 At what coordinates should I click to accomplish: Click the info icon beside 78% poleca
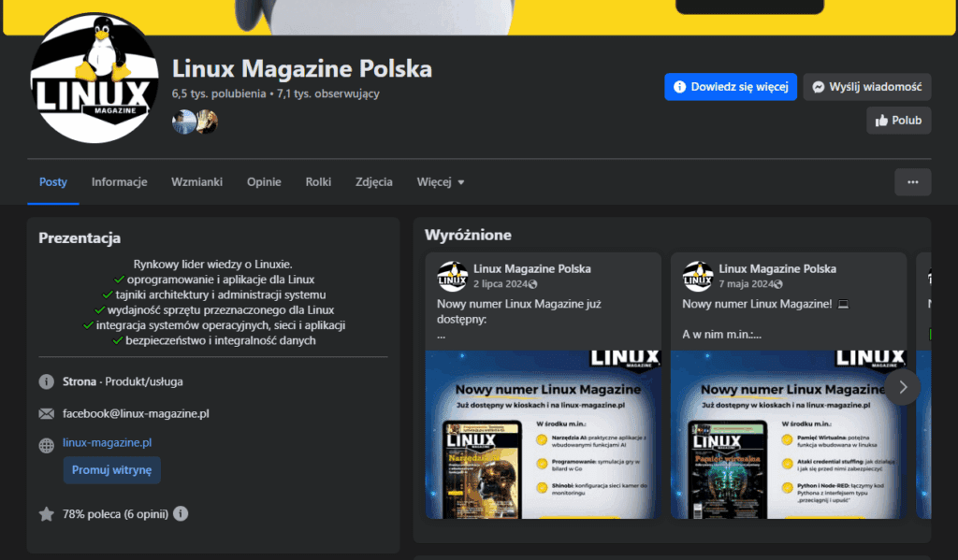(181, 513)
